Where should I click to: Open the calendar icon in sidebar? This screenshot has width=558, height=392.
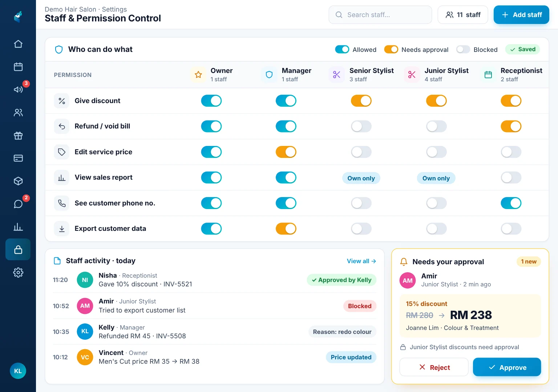click(x=18, y=67)
